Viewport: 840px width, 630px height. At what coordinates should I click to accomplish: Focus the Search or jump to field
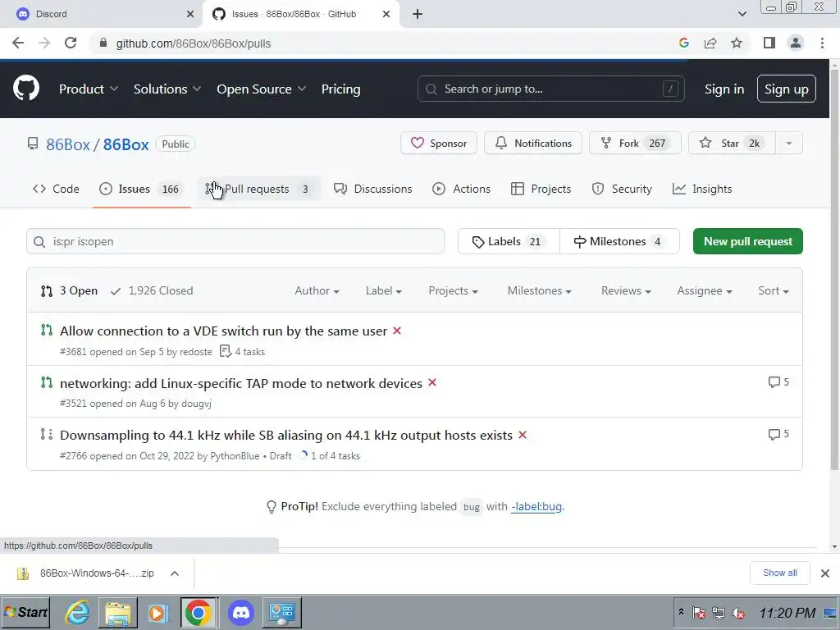550,89
